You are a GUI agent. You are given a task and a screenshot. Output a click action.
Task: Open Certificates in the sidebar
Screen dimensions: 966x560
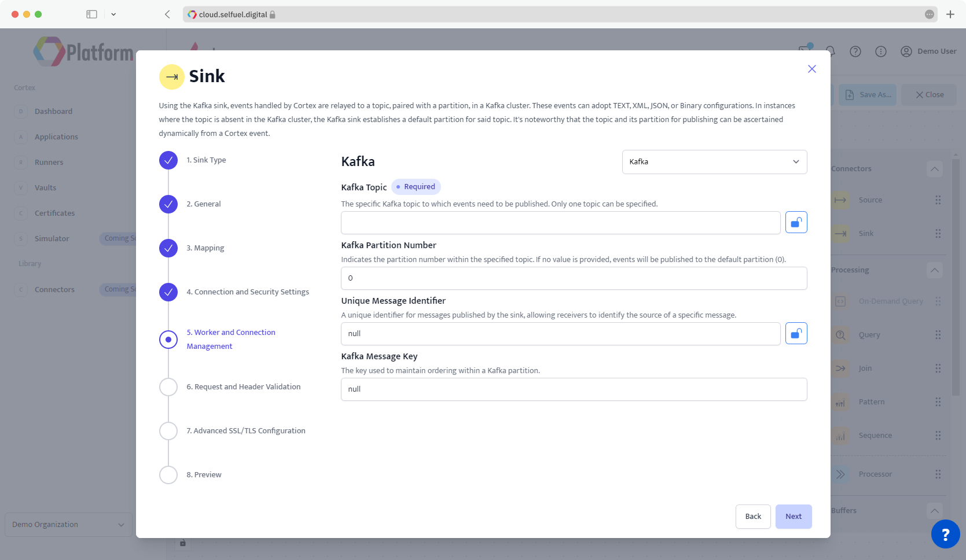54,213
